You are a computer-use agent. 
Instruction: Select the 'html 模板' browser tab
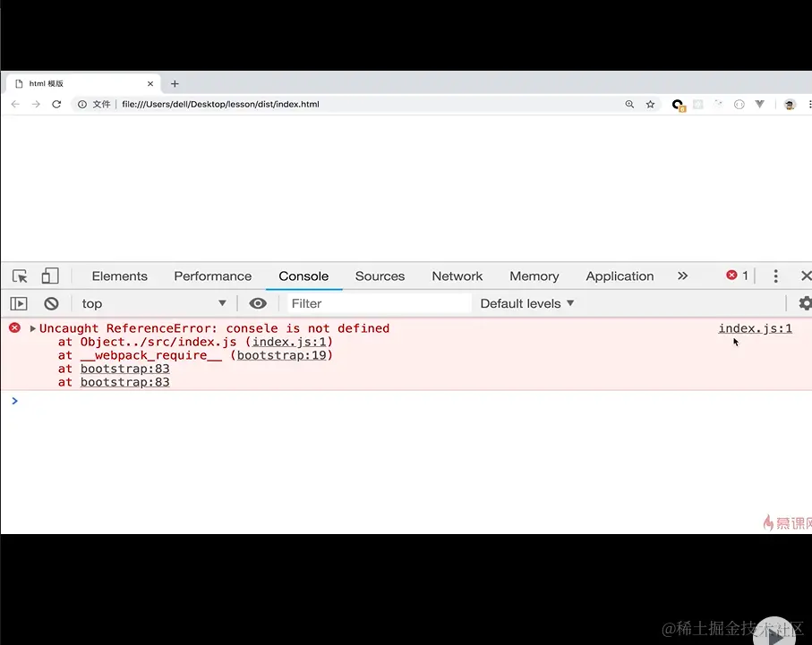point(83,83)
